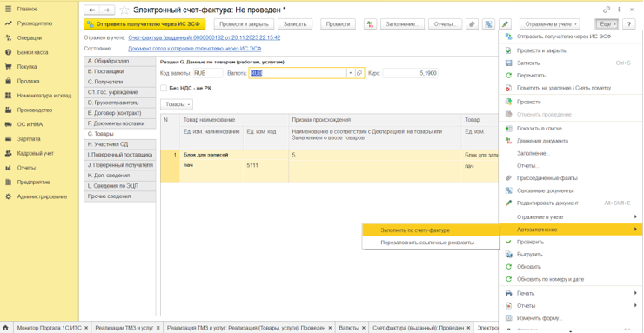
Task: Switch to the A. Общий раздел tab
Action: 119,61
